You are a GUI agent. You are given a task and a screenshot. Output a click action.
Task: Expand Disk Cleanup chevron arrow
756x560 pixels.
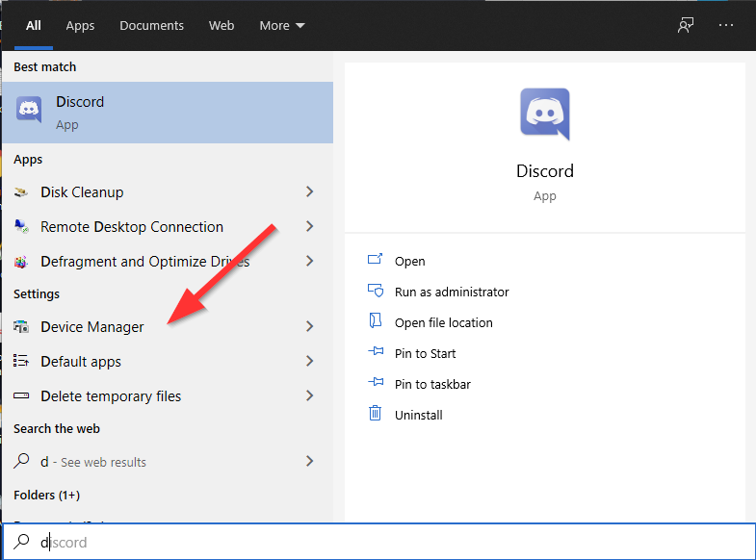[x=309, y=191]
